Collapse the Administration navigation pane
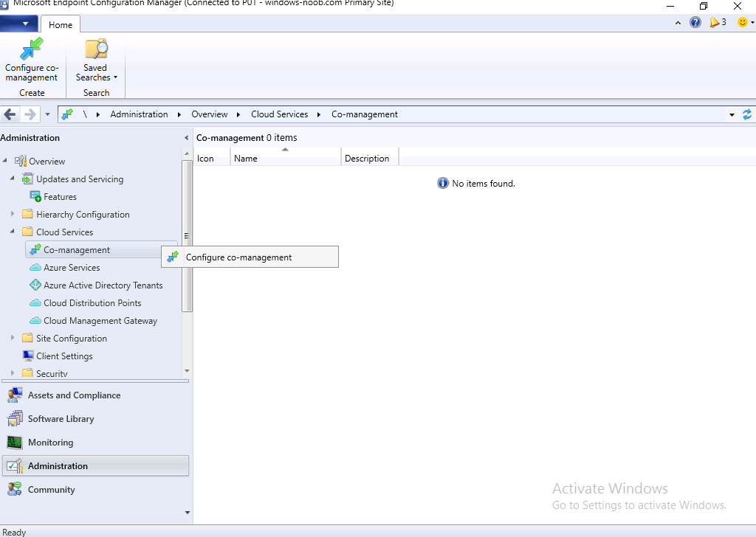The image size is (756, 537). 187,138
